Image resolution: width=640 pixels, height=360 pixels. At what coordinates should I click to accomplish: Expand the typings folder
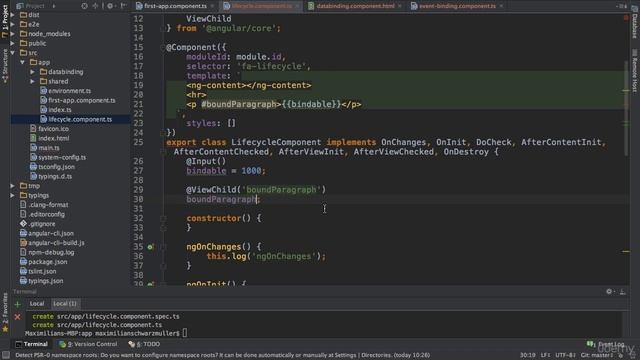[x=13, y=195]
